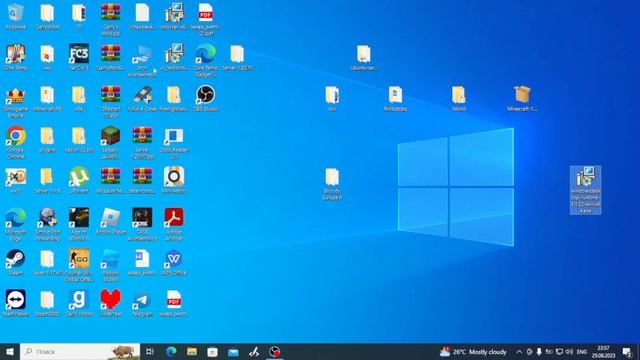
Task: Launch the Mini Metro shortcut
Action: [x=174, y=180]
